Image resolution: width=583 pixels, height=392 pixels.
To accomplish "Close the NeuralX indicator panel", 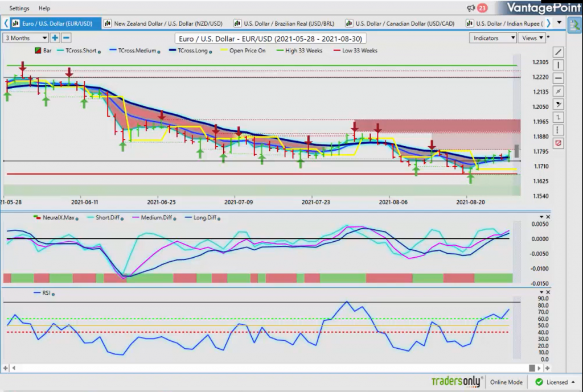I will tap(548, 217).
